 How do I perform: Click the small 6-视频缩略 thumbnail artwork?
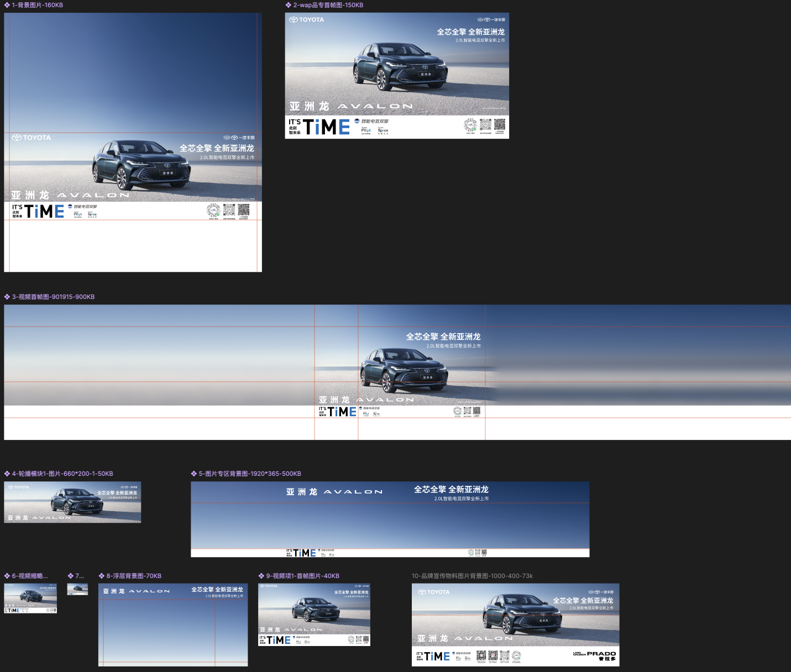(x=30, y=598)
